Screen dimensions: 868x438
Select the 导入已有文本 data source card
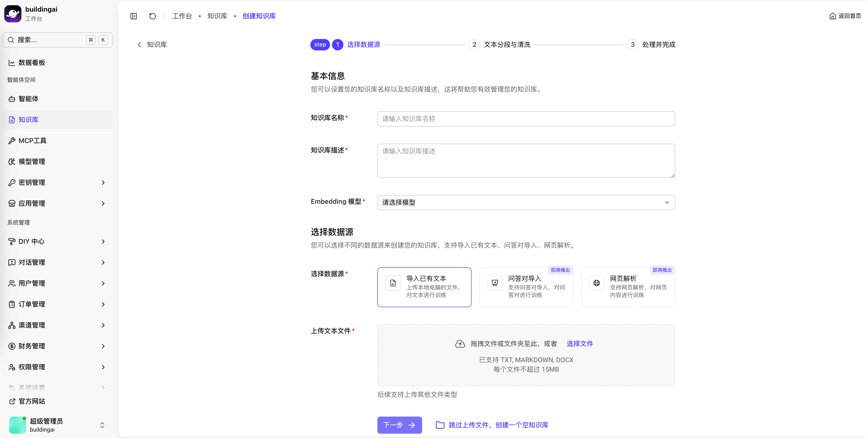(424, 287)
